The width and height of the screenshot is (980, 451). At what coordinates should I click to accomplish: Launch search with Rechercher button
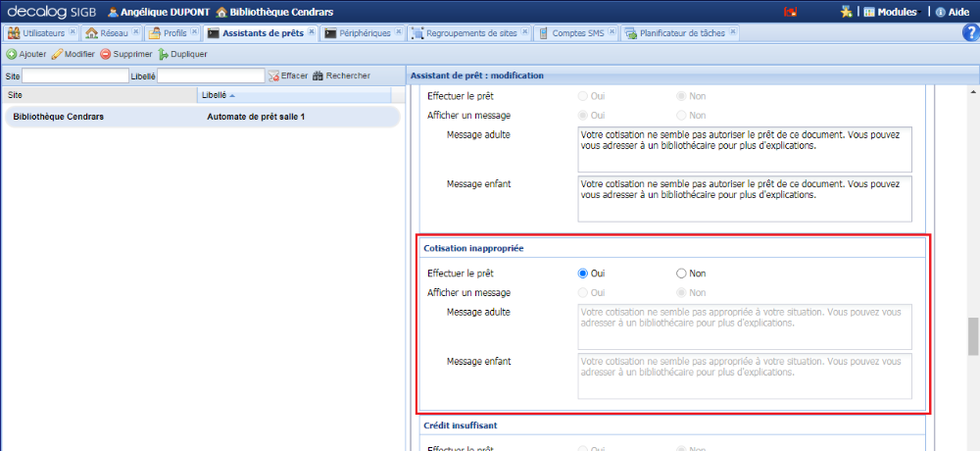[341, 75]
